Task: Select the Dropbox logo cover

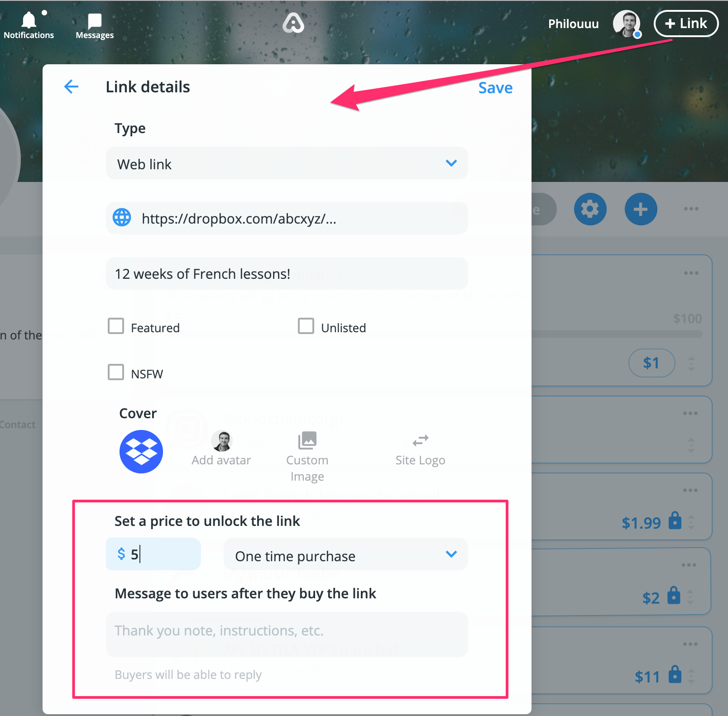Action: pos(141,452)
